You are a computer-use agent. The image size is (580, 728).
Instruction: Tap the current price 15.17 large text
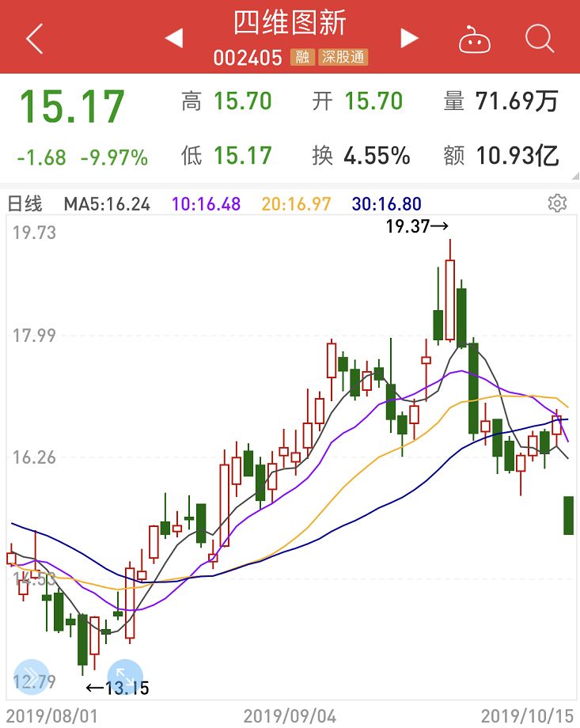72,107
